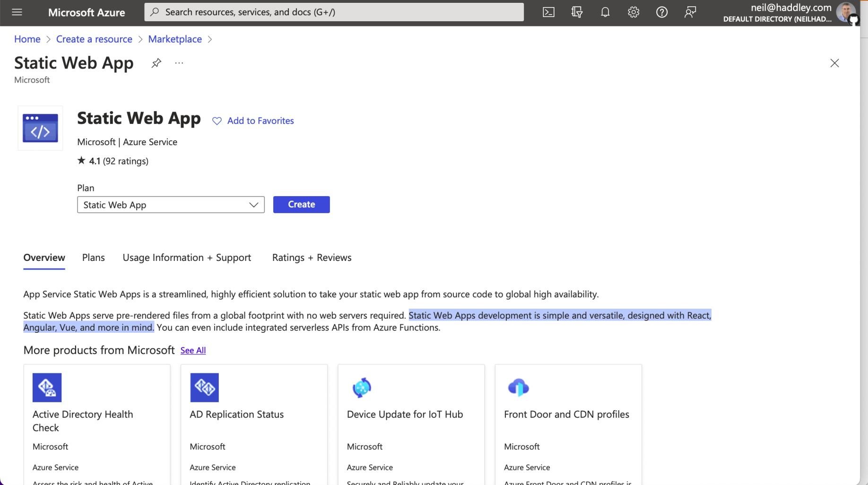Go to Create a resource breadcrumb

pyautogui.click(x=94, y=39)
